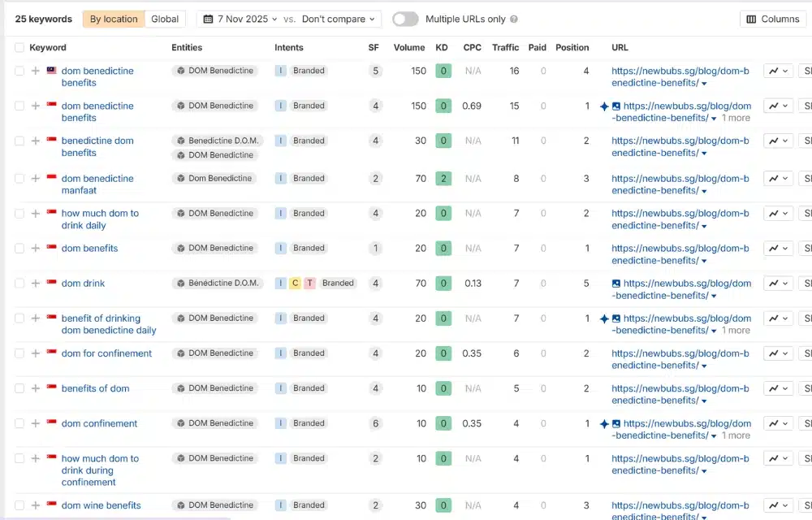The width and height of the screenshot is (812, 520).
Task: Check the box for 'dom wine benefits' row
Action: point(19,505)
